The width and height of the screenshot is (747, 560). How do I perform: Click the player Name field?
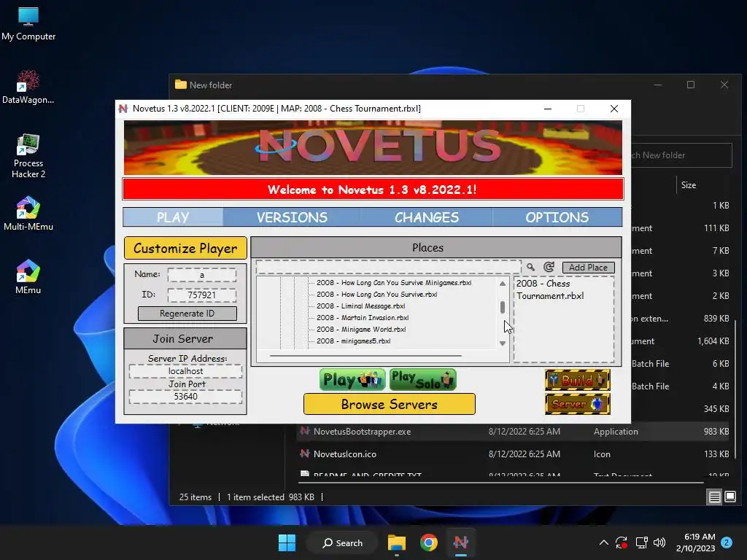point(202,275)
